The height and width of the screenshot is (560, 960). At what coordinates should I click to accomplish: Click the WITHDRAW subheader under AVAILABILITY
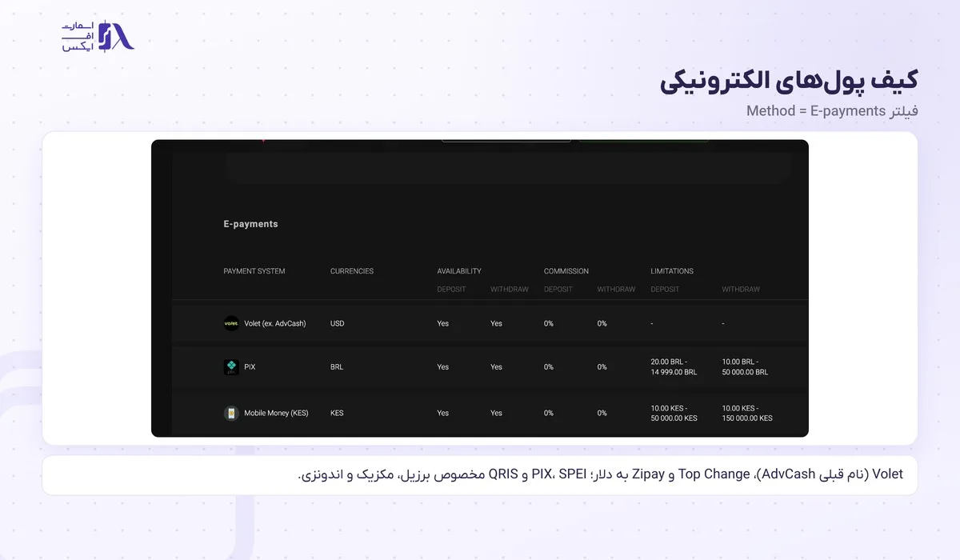click(x=510, y=289)
